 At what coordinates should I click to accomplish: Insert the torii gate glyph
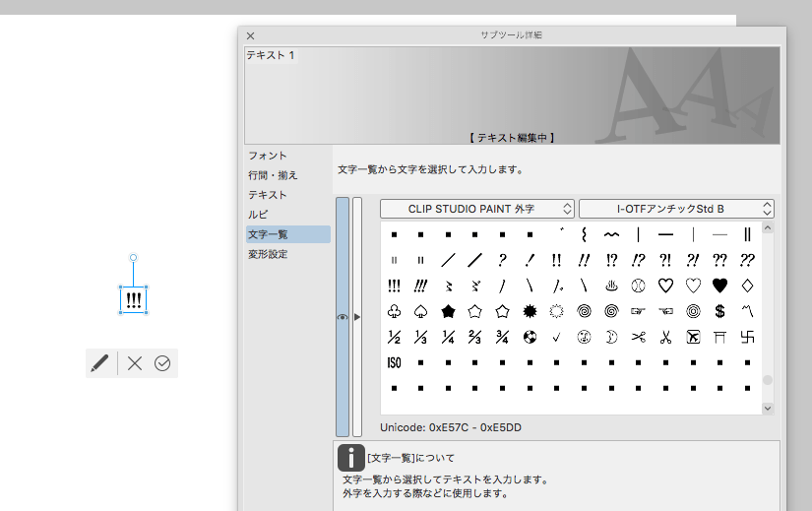pyautogui.click(x=719, y=337)
